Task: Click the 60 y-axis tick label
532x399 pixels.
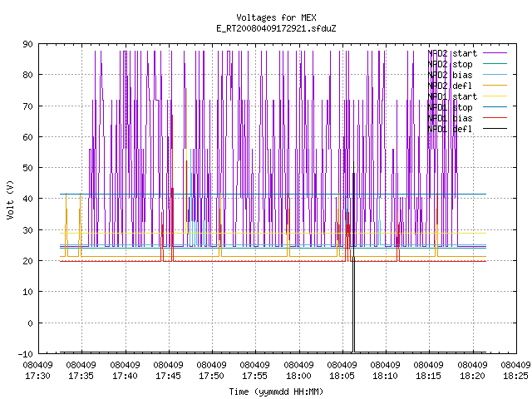Action: [27, 137]
